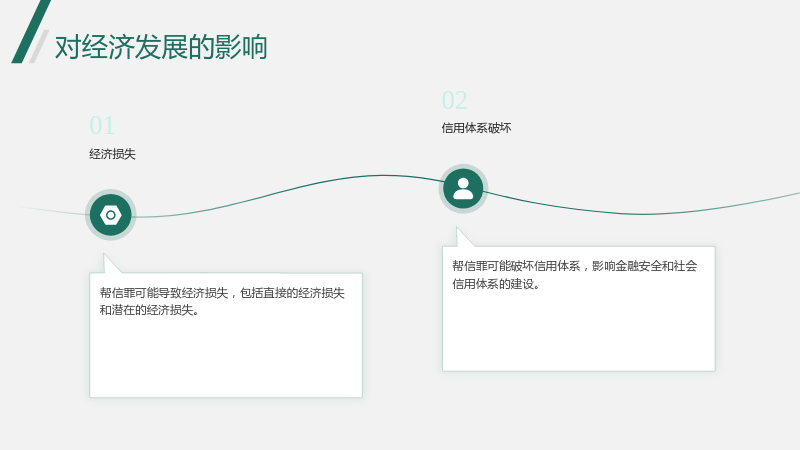Click the text line 和潜在的经济损失
The width and height of the screenshot is (800, 450).
pos(149,310)
